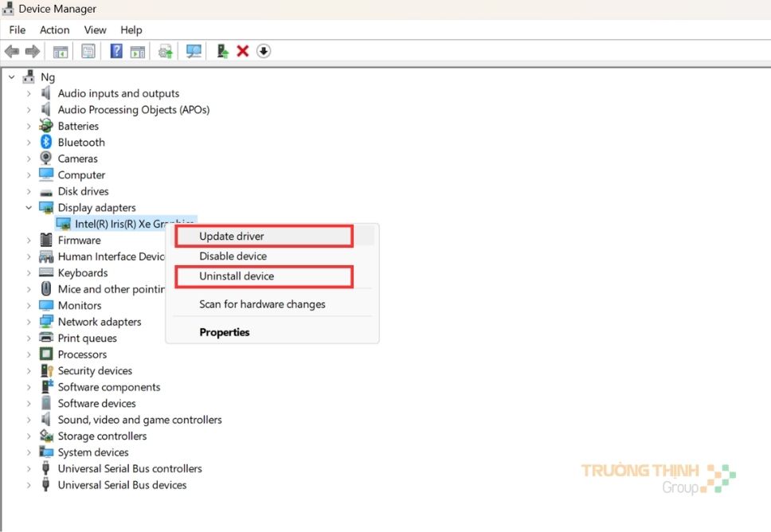Click the green-arrow update driver toolbar icon
Screen dimensions: 771x532
(x=223, y=52)
